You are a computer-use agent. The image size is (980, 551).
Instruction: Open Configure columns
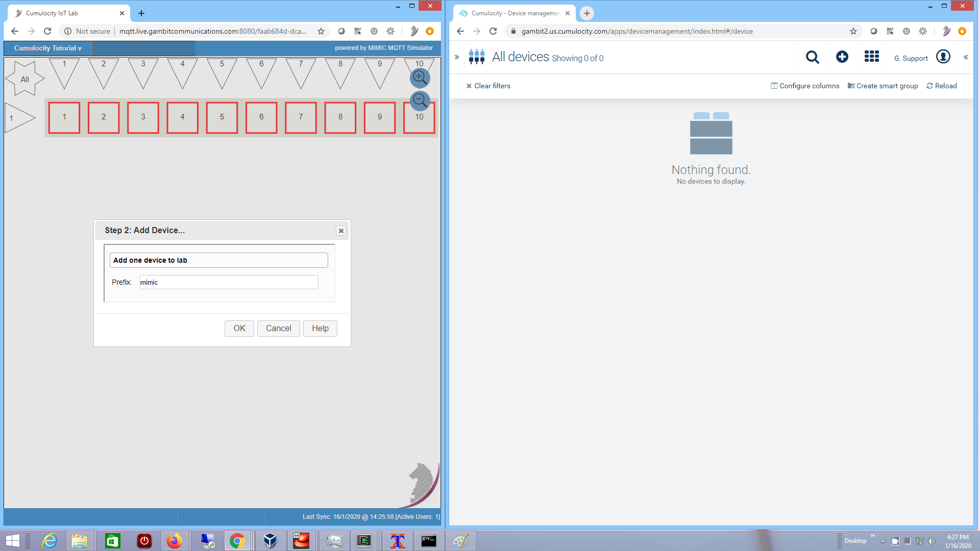[805, 86]
